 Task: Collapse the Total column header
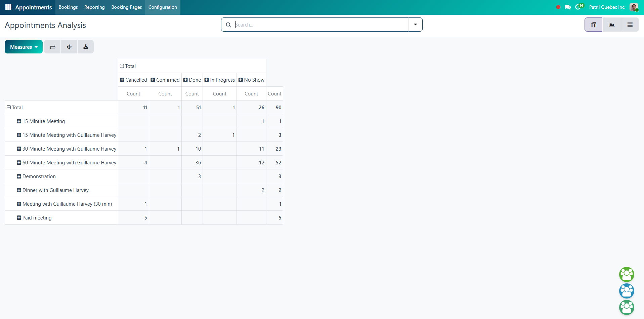click(128, 66)
